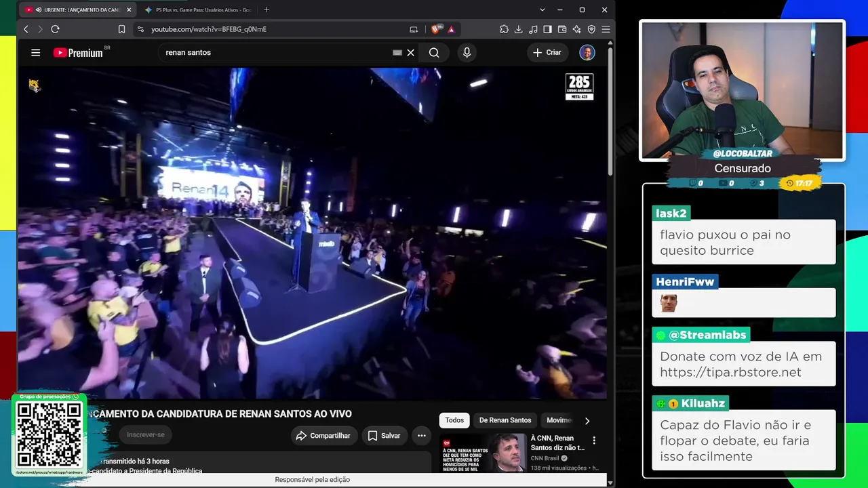868x488 pixels.
Task: Open the YouTube guide hamburger menu
Action: (x=36, y=52)
